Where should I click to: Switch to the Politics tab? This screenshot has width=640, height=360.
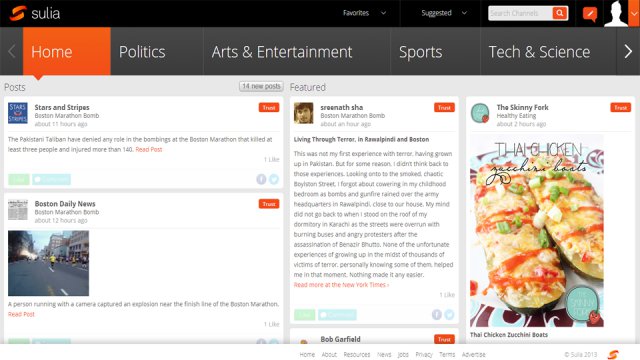pyautogui.click(x=157, y=51)
